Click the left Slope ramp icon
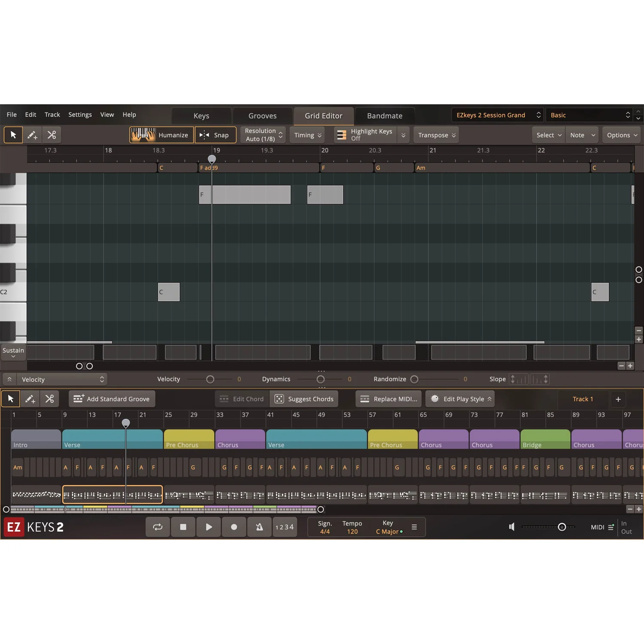Screen dimensions: 644x644 (x=518, y=379)
